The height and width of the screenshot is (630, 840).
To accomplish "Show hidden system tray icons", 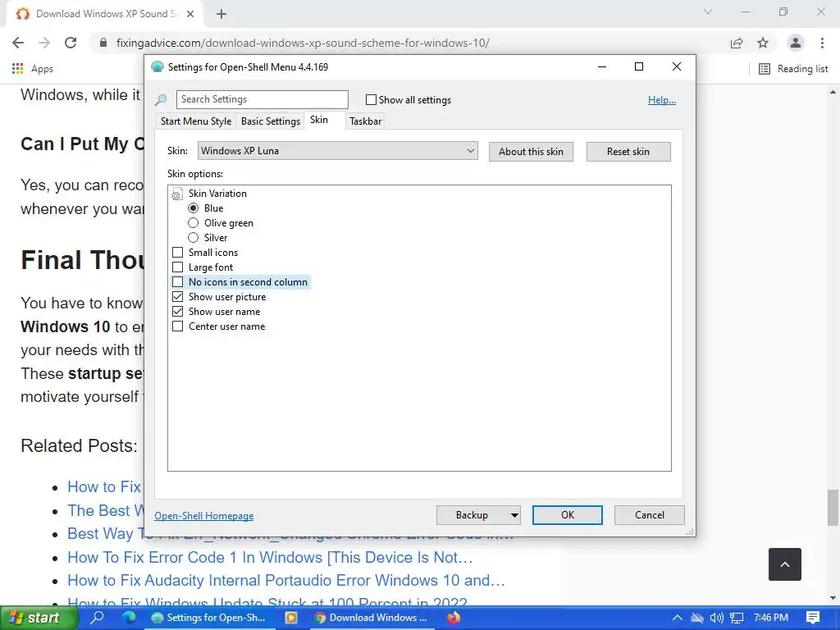I will point(677,618).
